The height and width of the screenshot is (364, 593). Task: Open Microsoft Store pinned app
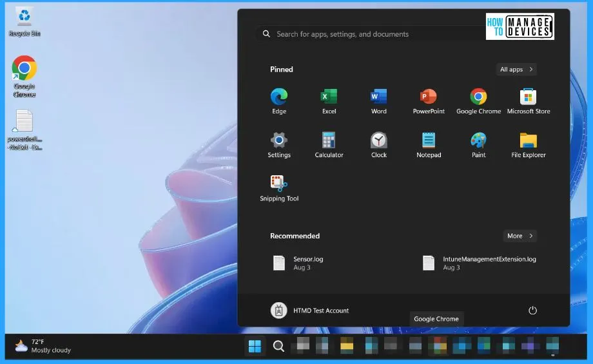[529, 101]
